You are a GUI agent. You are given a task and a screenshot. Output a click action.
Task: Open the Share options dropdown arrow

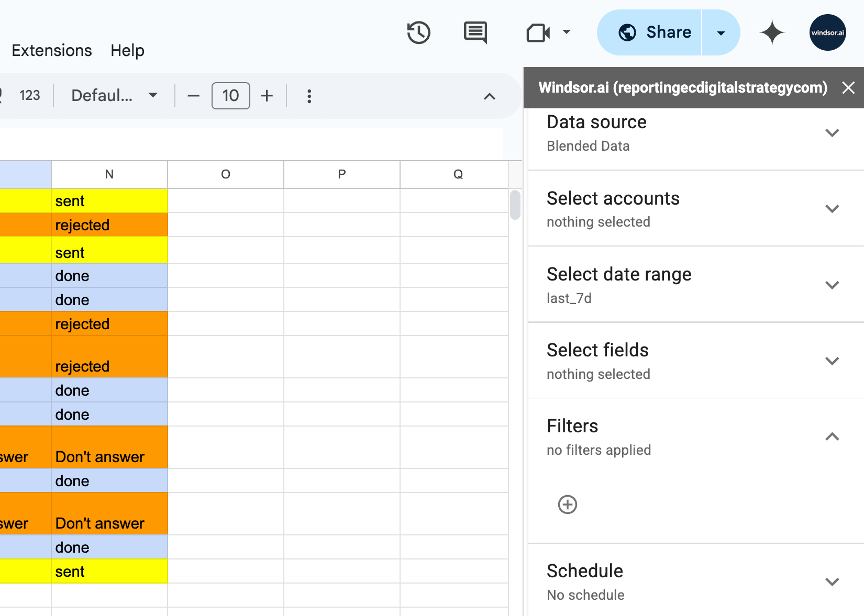(x=721, y=32)
